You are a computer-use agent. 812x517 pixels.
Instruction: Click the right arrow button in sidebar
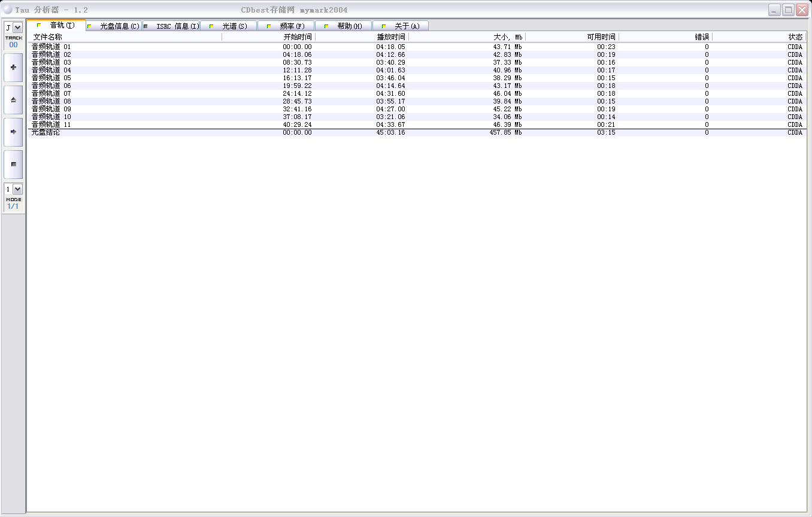(x=13, y=132)
